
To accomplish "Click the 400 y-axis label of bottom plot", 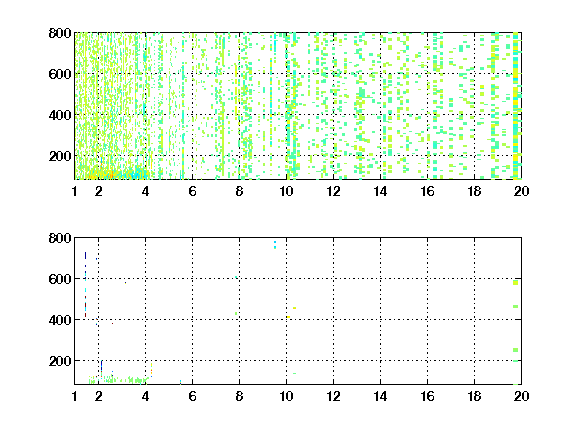I will point(60,320).
